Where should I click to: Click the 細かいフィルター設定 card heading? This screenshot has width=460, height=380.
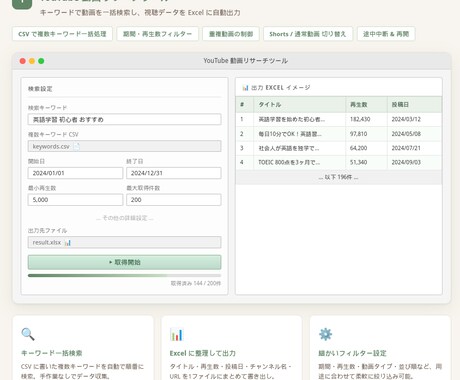click(x=352, y=353)
